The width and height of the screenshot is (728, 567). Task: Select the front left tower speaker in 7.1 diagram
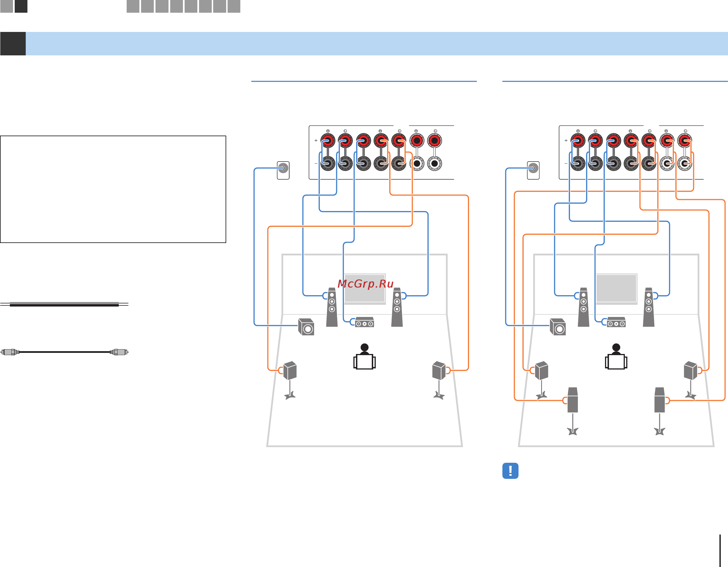(x=583, y=307)
